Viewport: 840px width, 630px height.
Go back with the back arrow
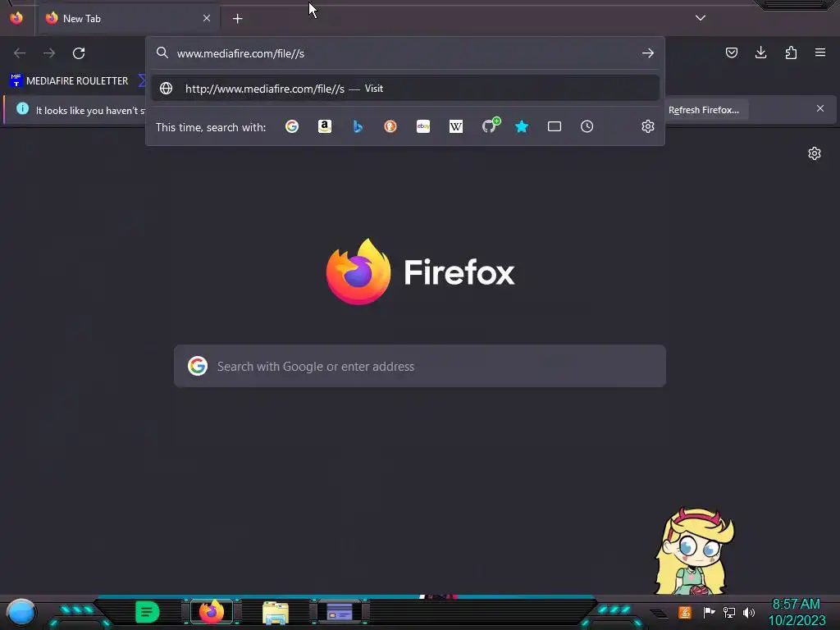[x=20, y=53]
